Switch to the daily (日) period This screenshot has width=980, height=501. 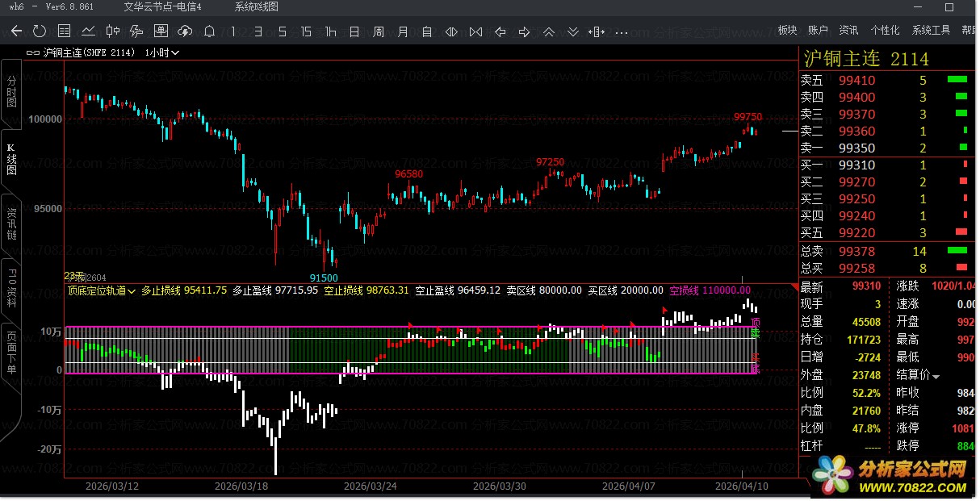[x=354, y=31]
